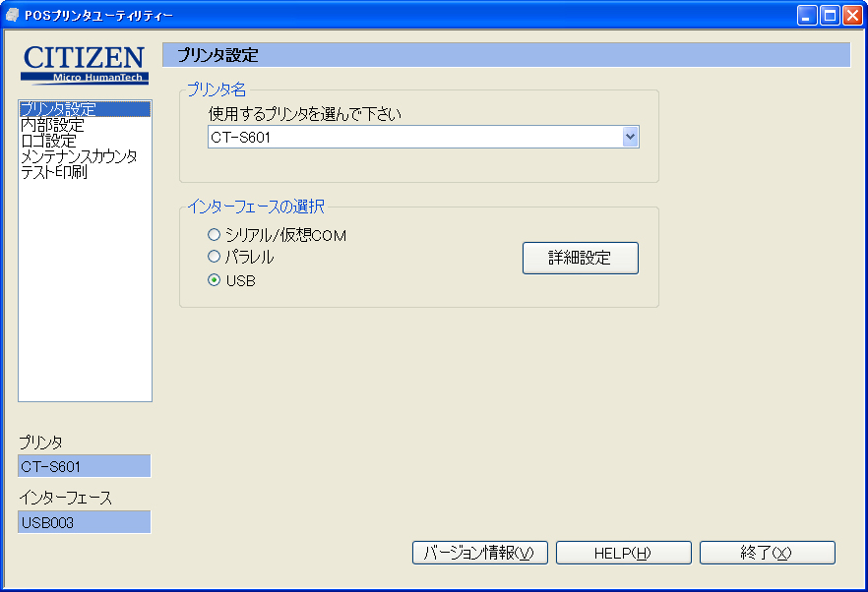Close the POSプリンタユーティリティー window

[852, 15]
